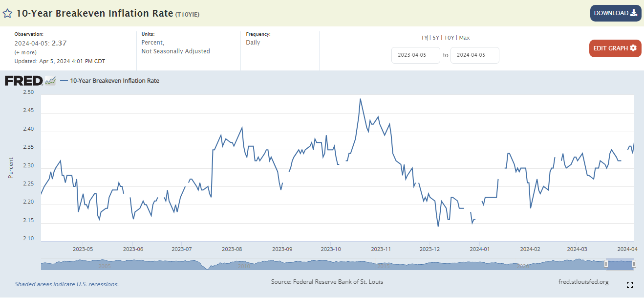Open the chart in fullscreen view
This screenshot has width=644, height=298.
(x=630, y=285)
